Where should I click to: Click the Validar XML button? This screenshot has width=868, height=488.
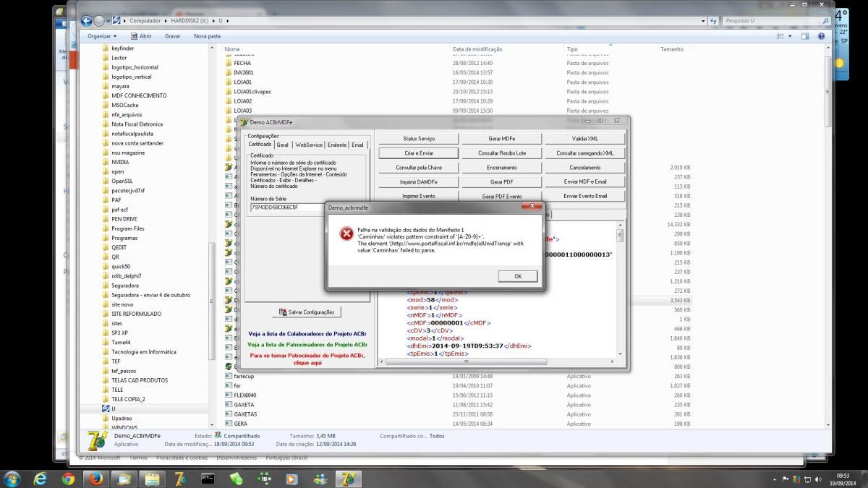585,139
